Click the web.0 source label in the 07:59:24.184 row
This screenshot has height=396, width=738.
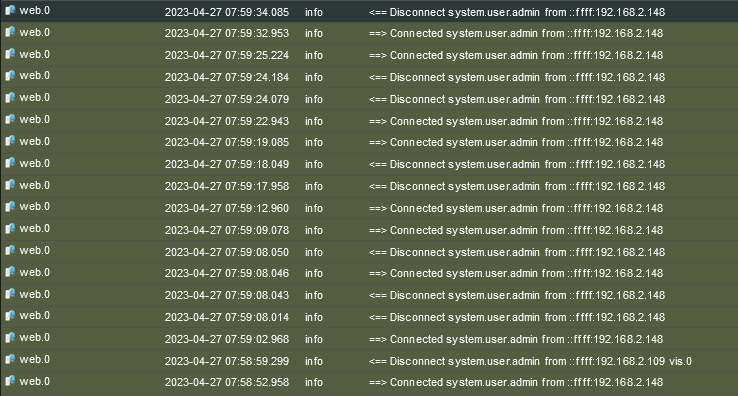click(x=34, y=75)
